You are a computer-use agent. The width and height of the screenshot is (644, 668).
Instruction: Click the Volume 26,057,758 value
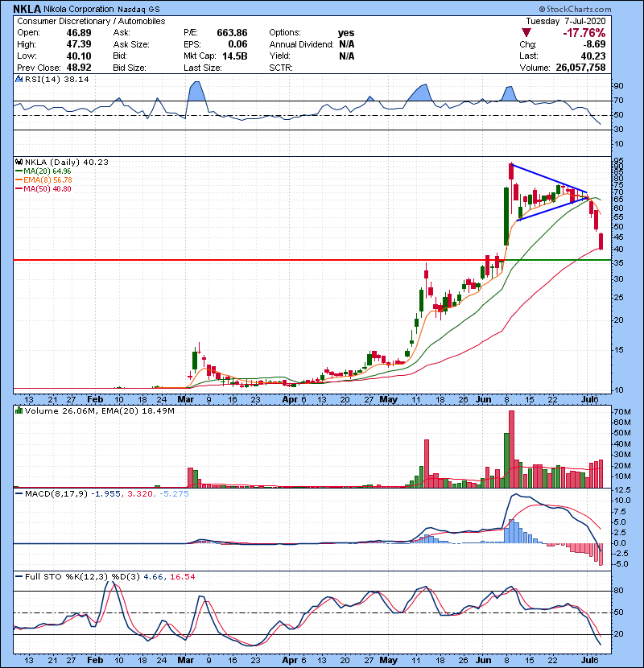580,68
